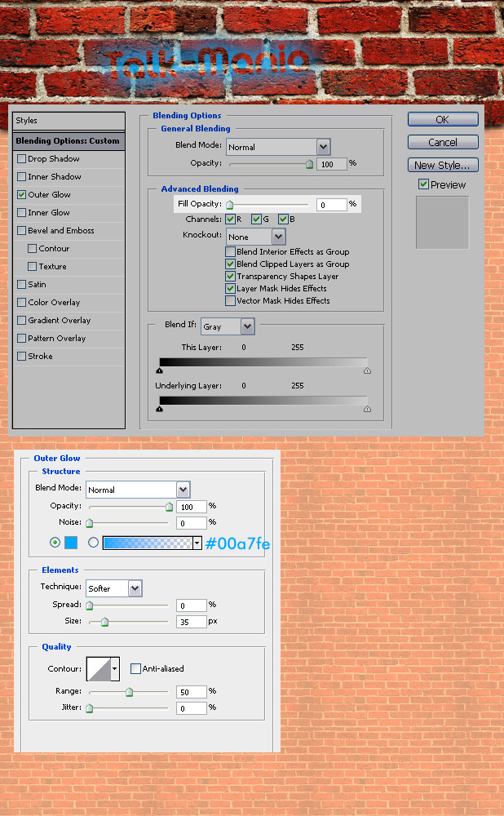Click the Size value field showing 35
This screenshot has width=504, height=816.
(x=192, y=622)
